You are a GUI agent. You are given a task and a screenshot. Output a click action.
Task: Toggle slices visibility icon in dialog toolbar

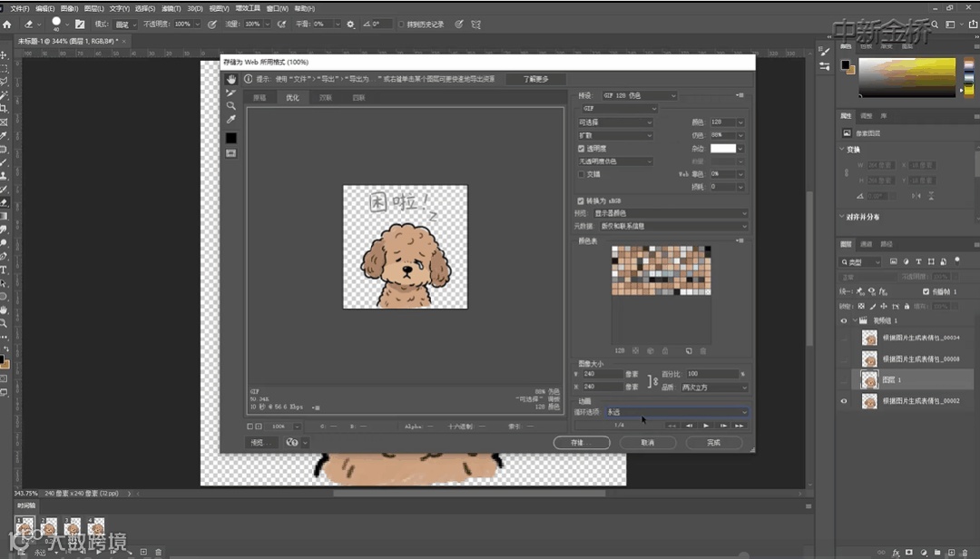(231, 153)
